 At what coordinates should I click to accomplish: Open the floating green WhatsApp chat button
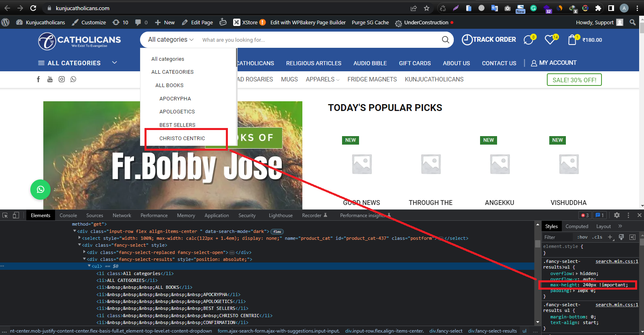[x=40, y=189]
